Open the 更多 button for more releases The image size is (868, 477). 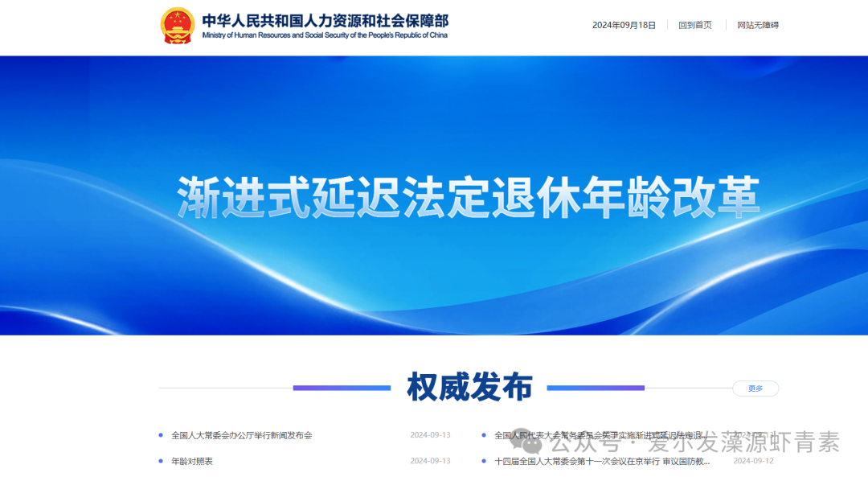[755, 389]
